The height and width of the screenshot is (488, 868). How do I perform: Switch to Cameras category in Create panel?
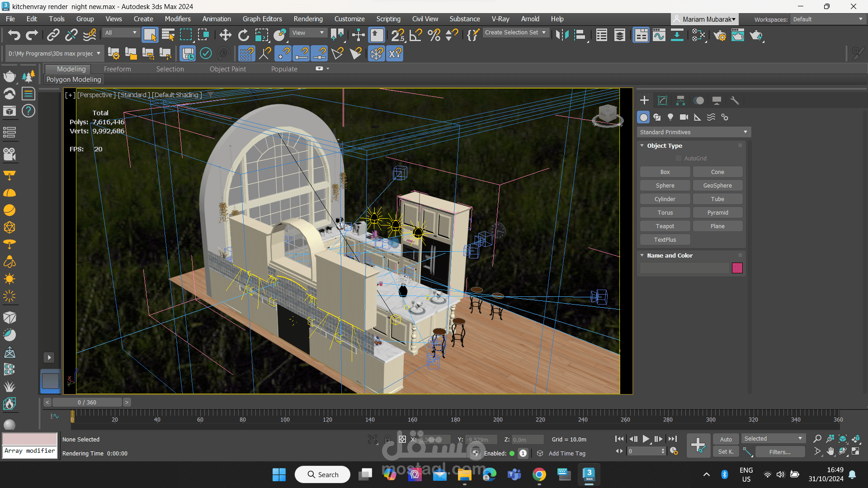pos(684,117)
